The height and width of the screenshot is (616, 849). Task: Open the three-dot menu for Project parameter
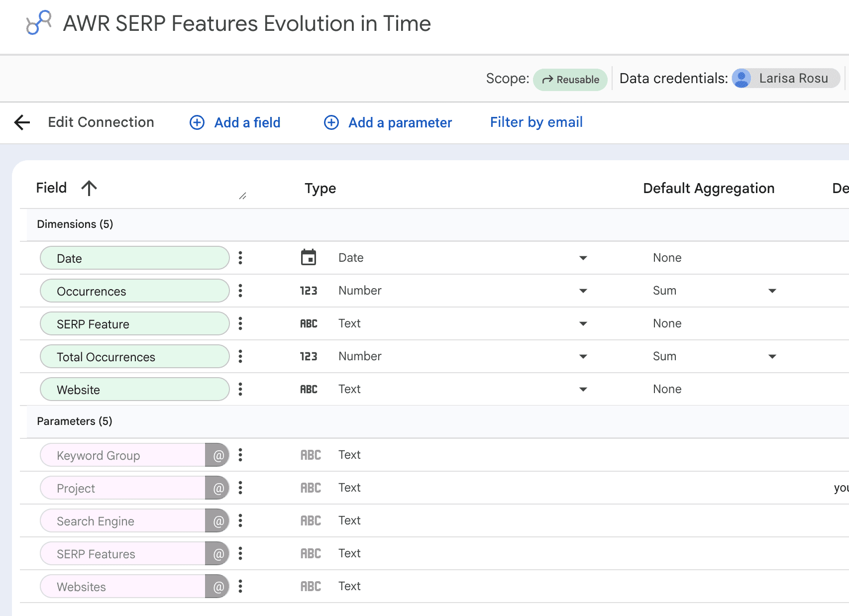click(x=240, y=488)
